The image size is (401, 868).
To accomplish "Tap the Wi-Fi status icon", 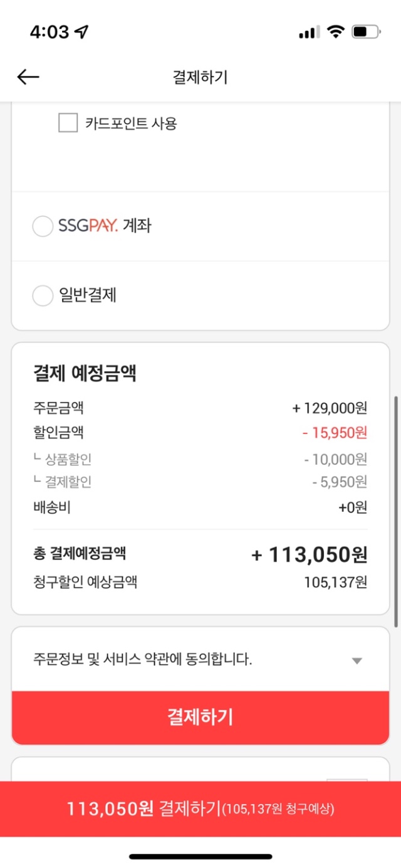I will tap(336, 31).
